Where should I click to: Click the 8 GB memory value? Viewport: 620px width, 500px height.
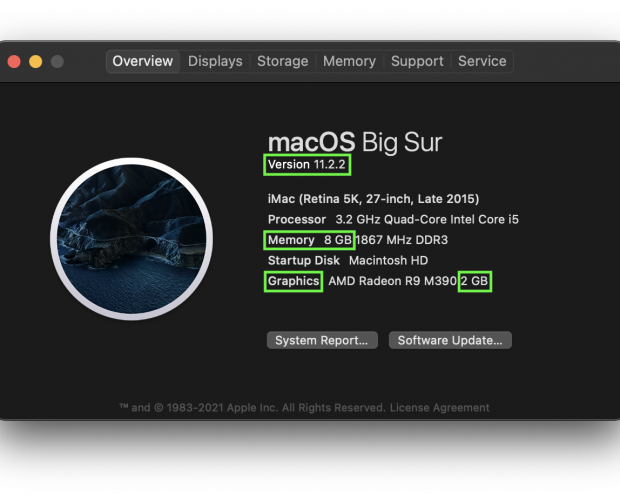tap(338, 240)
